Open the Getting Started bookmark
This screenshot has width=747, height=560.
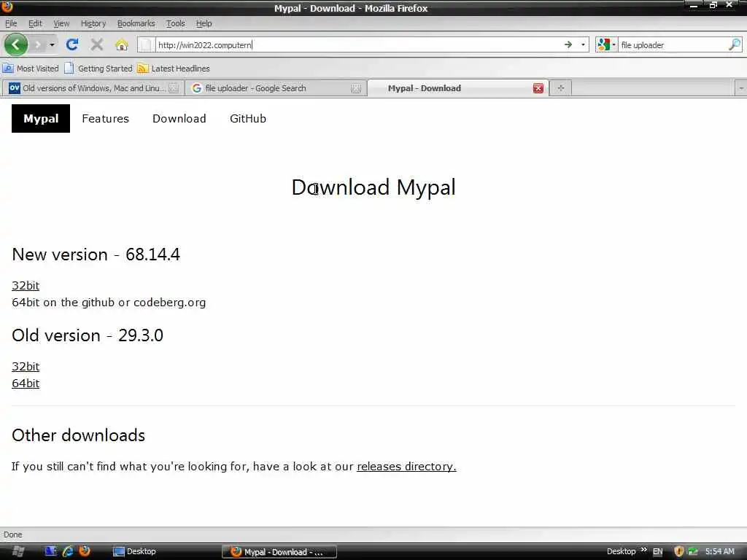pos(98,69)
